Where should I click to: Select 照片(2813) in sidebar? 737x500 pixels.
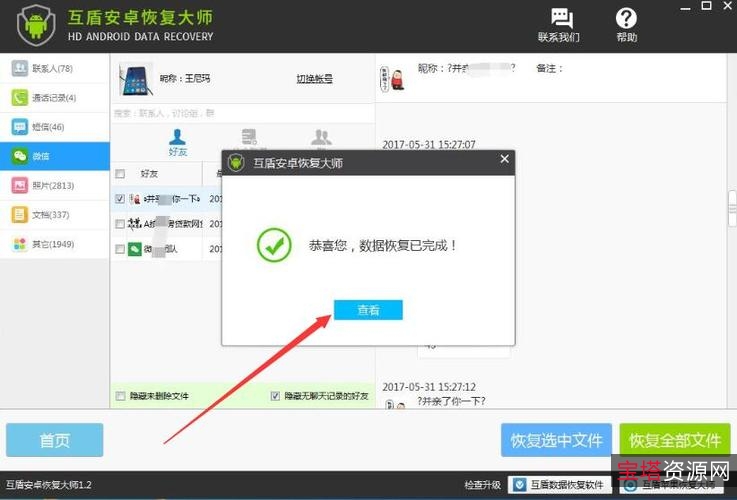coord(55,185)
